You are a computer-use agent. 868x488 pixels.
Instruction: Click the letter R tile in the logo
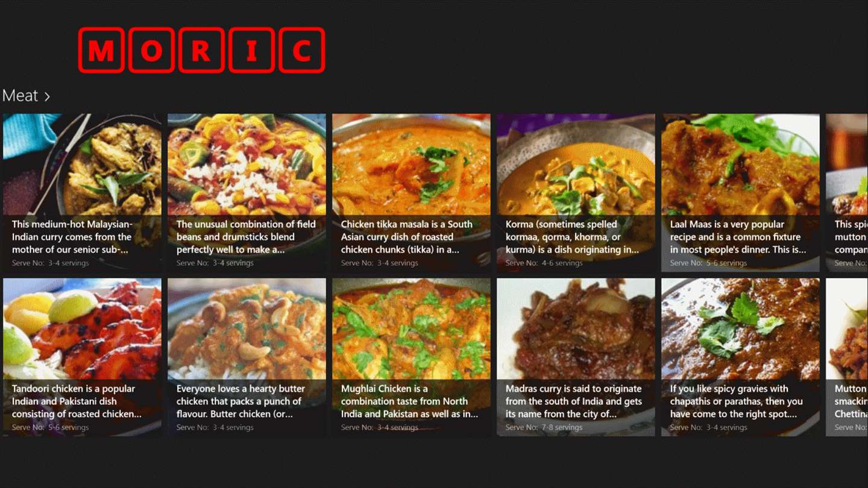tap(201, 50)
